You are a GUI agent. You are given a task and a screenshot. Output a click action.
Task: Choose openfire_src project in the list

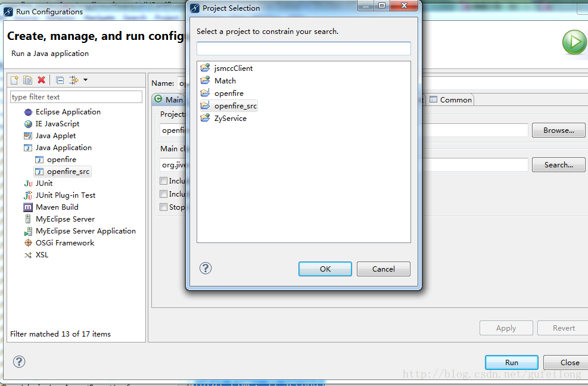tap(235, 106)
